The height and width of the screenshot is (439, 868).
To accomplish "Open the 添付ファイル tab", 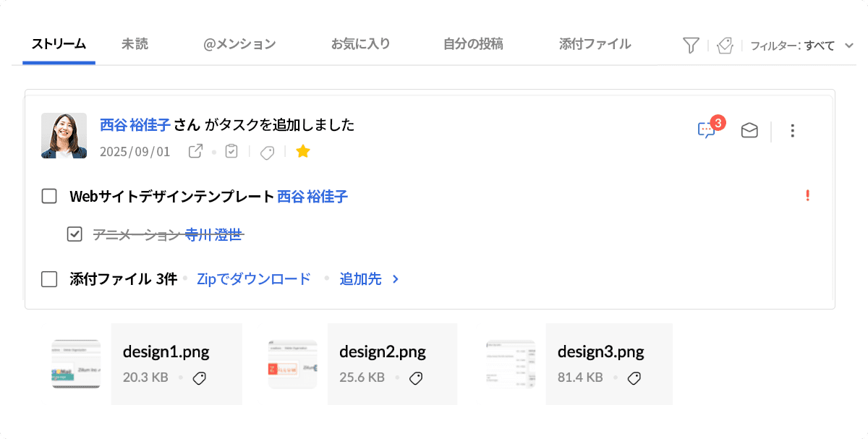I will (x=595, y=44).
